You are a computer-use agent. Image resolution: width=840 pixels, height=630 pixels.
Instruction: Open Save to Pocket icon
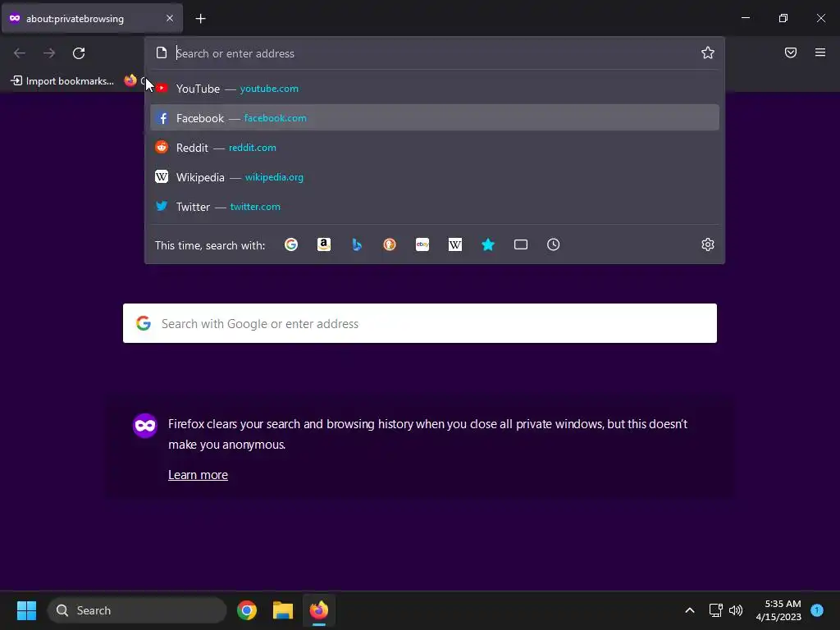(791, 52)
